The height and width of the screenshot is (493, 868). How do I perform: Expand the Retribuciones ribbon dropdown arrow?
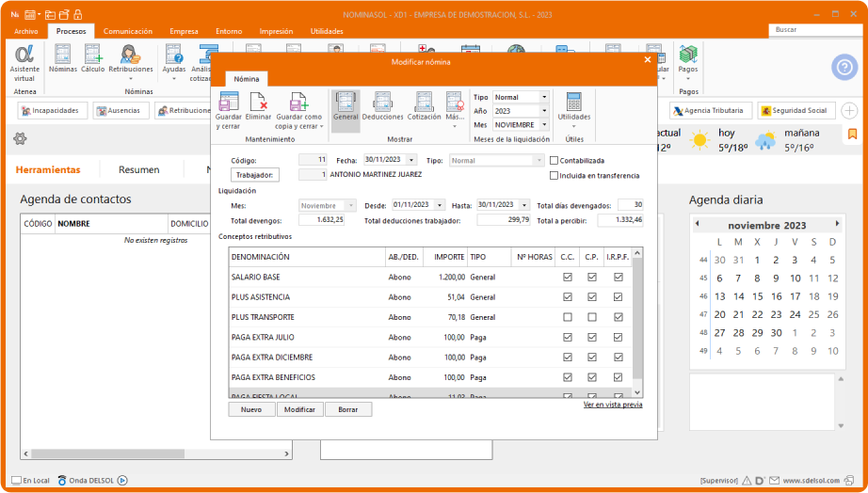(131, 79)
